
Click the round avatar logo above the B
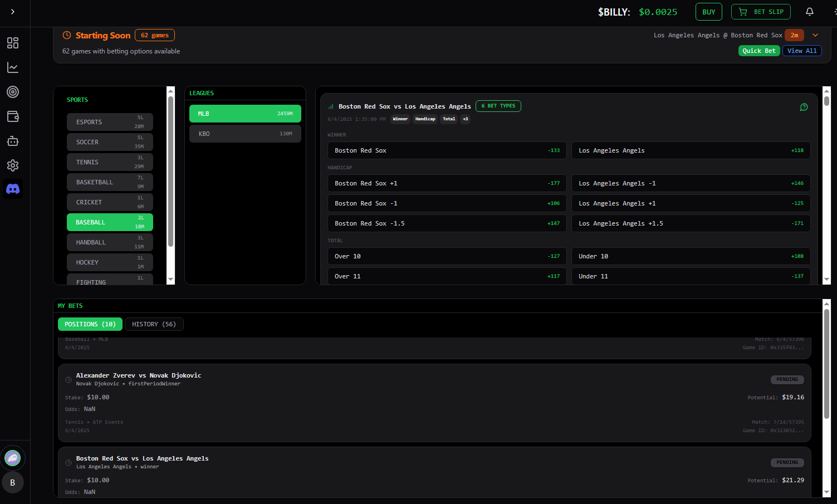(13, 458)
